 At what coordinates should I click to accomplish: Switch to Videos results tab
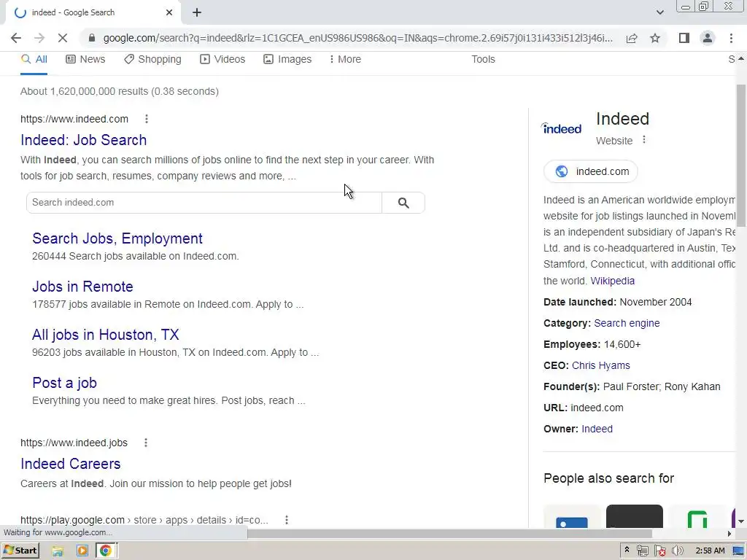tap(222, 60)
